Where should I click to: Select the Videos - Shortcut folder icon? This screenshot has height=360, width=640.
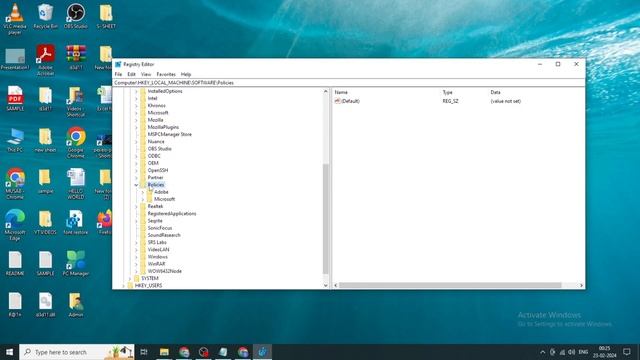(x=76, y=102)
